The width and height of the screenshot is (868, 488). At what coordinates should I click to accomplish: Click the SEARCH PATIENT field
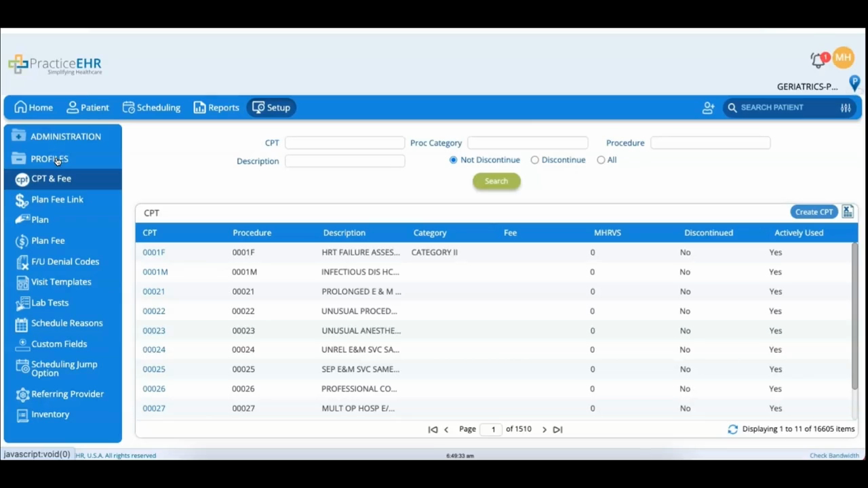787,107
